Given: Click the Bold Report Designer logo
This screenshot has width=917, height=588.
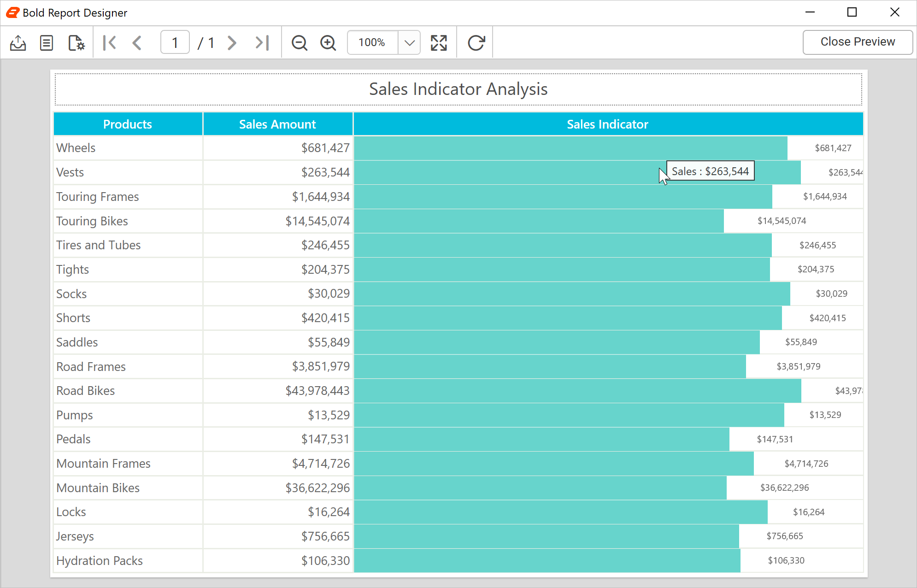Looking at the screenshot, I should click(x=12, y=12).
